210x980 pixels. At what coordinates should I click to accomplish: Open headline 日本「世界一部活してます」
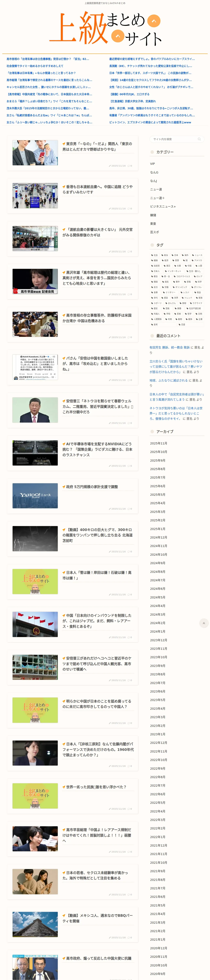[x=150, y=73]
